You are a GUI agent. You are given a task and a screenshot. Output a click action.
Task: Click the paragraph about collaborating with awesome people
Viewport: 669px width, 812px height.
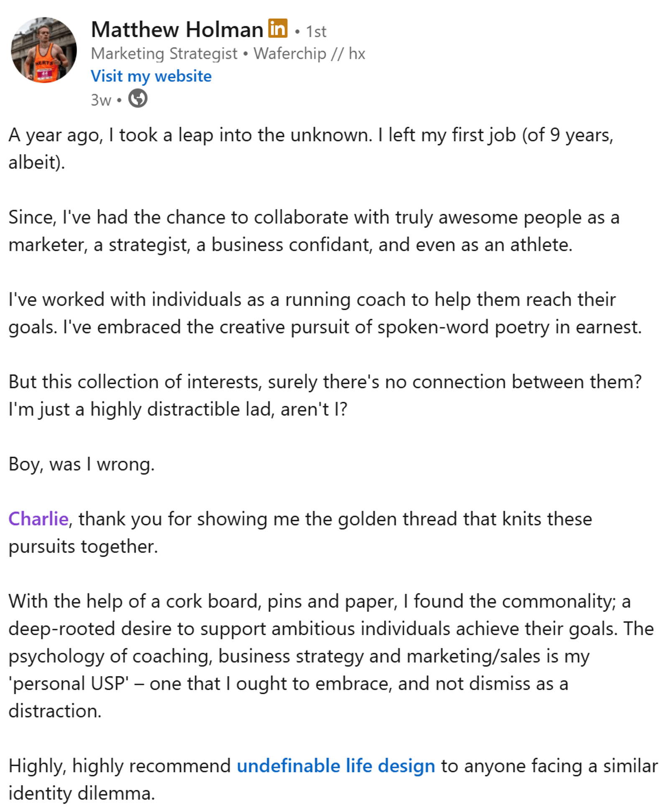coord(314,231)
